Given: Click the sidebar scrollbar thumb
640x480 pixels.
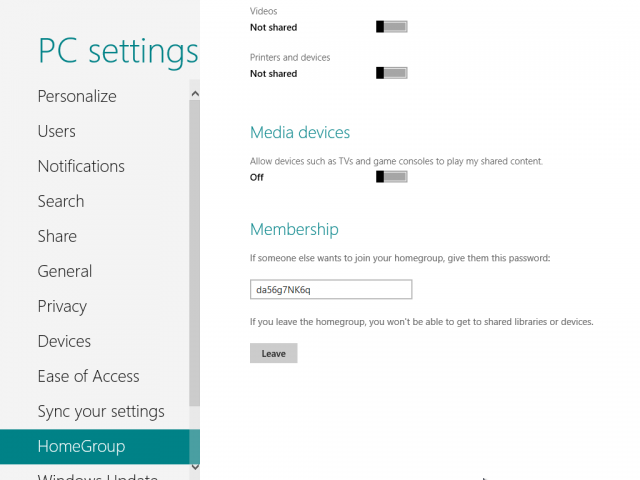Looking at the screenshot, I should click(x=195, y=253).
